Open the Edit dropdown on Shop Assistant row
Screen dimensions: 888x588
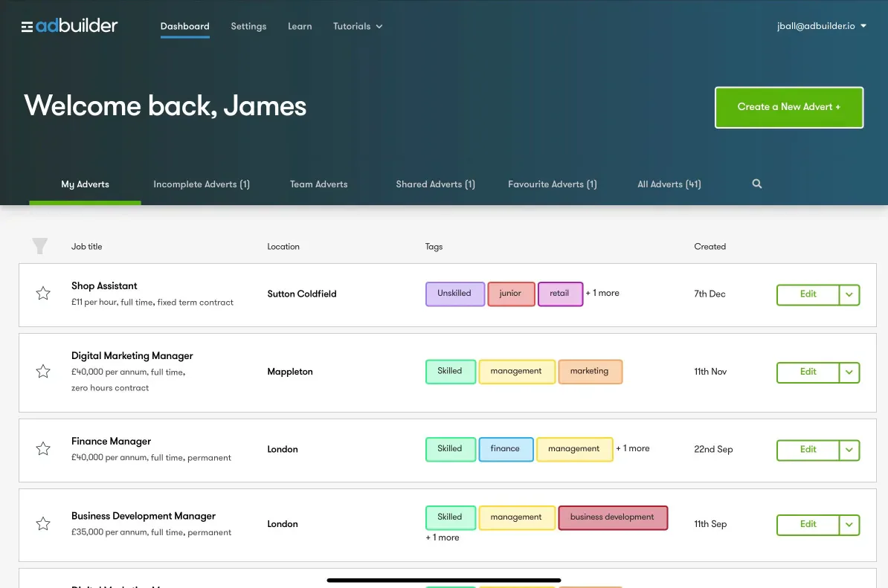(849, 294)
